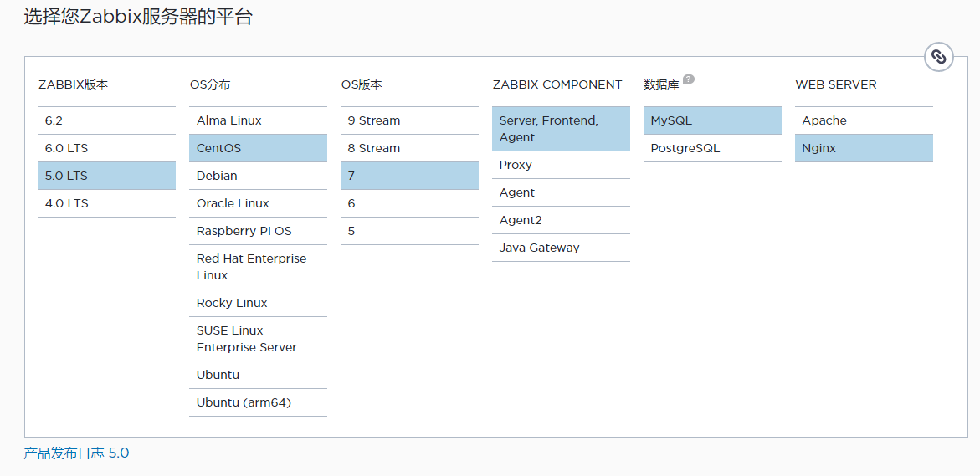Choose SUSE Linux Enterprise Server
This screenshot has width=980, height=476.
tap(258, 339)
